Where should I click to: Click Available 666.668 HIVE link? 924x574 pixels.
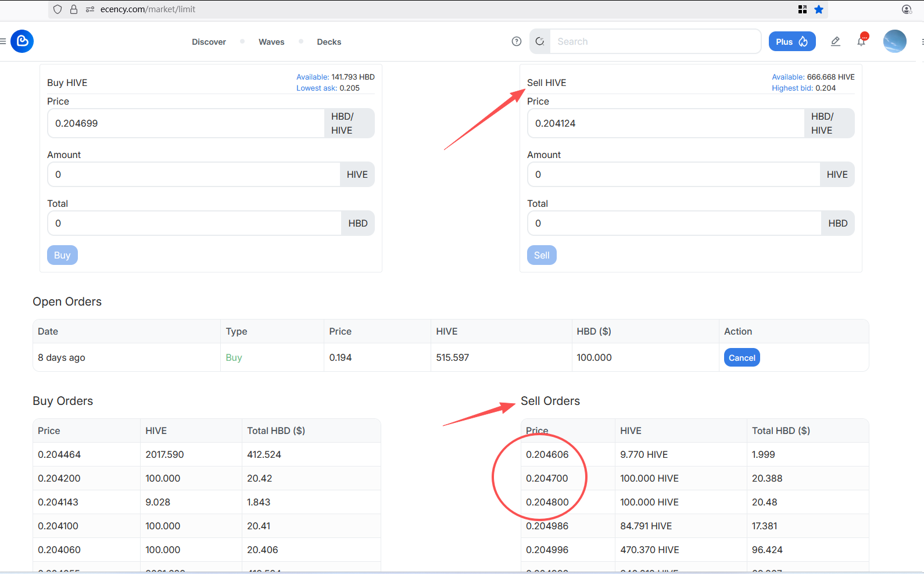(813, 77)
